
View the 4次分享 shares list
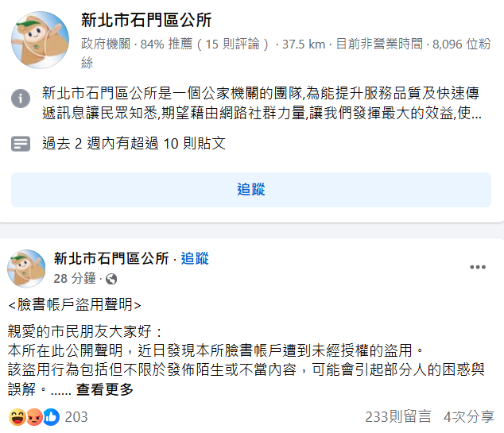point(469,417)
